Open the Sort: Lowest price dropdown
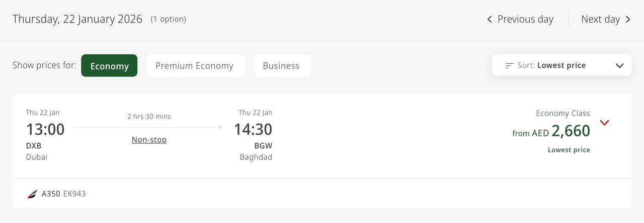 (x=561, y=65)
